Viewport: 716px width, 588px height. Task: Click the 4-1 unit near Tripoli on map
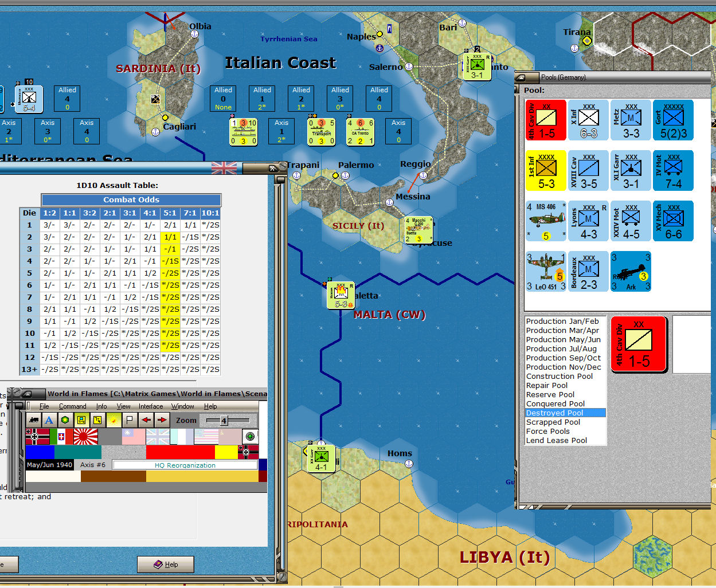pyautogui.click(x=321, y=459)
